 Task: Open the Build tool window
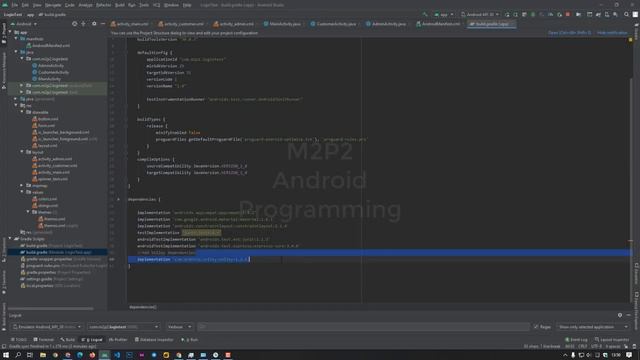pos(68,340)
